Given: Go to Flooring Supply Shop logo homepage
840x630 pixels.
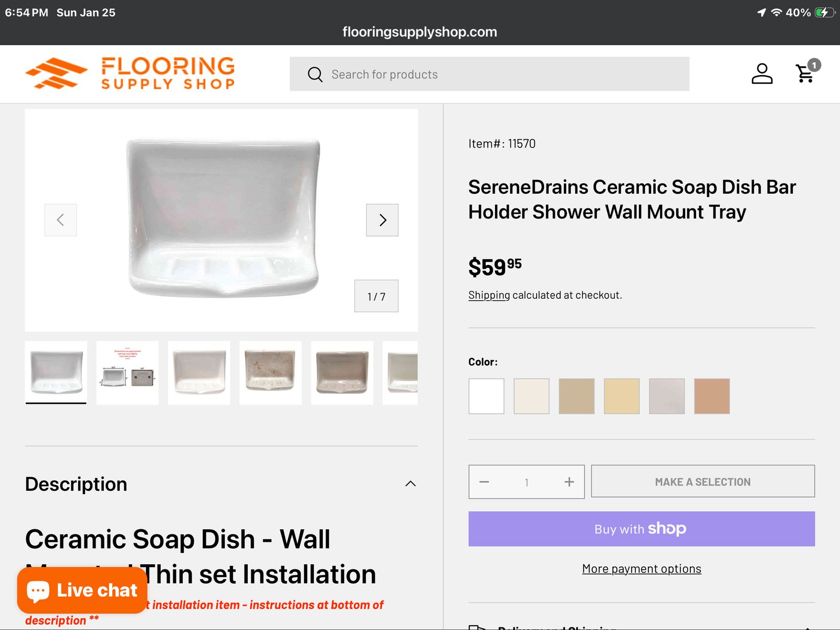Looking at the screenshot, I should pyautogui.click(x=130, y=73).
